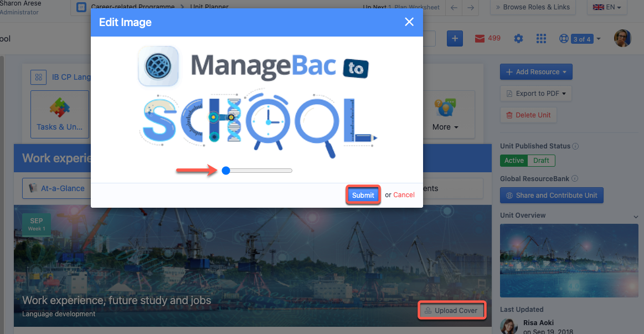The image size is (644, 334).
Task: Click the lifebuoy help icon
Action: (x=564, y=39)
